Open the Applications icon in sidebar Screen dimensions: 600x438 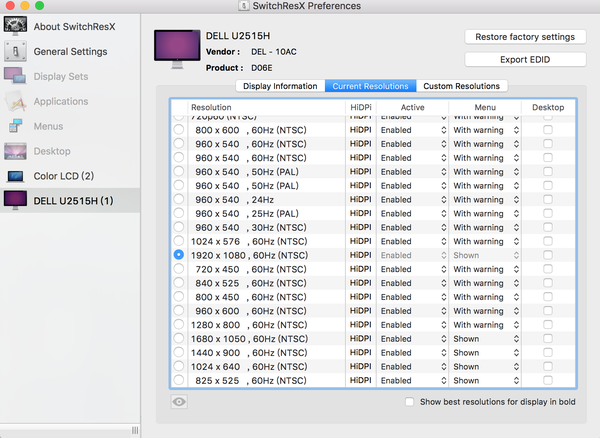(x=15, y=101)
